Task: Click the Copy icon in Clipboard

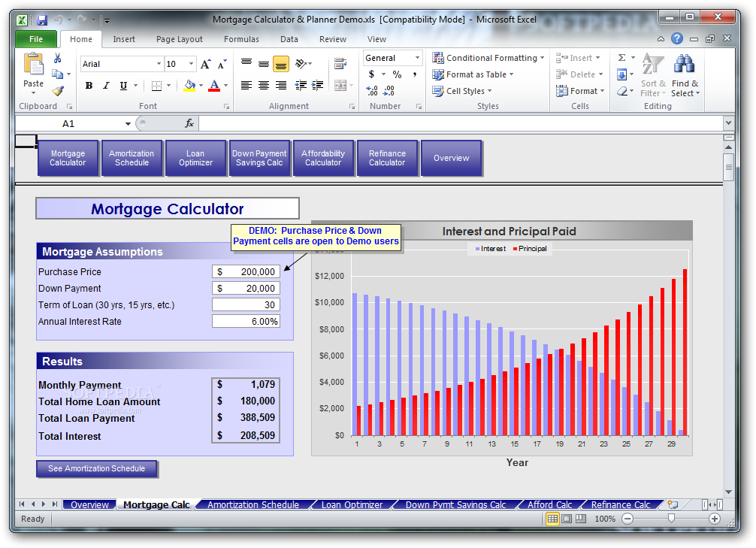Action: tap(57, 74)
